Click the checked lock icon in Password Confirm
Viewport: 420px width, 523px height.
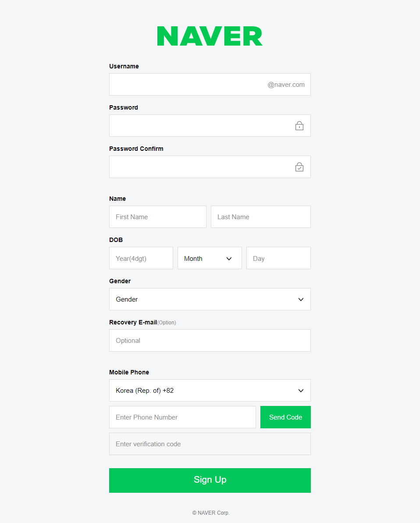299,167
